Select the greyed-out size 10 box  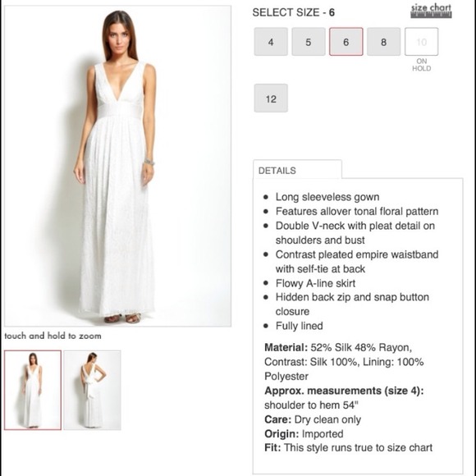click(421, 42)
